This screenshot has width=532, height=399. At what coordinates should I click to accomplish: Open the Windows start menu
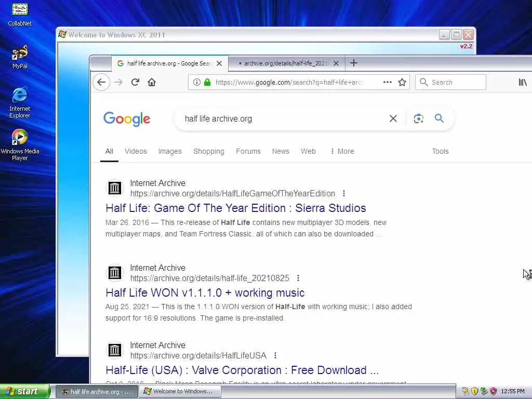pos(24,391)
